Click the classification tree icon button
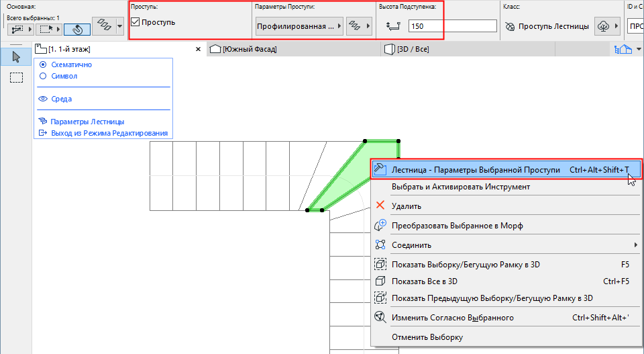The image size is (644, 354). (x=603, y=26)
